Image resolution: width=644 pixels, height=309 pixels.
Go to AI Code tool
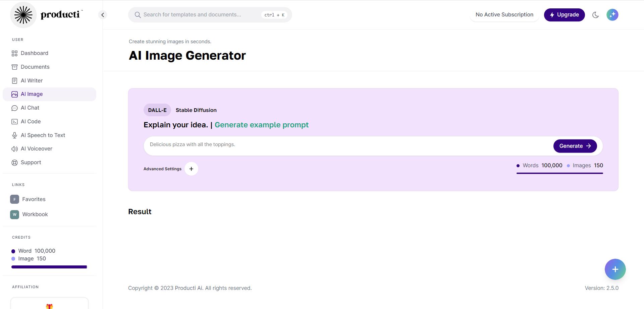click(31, 122)
